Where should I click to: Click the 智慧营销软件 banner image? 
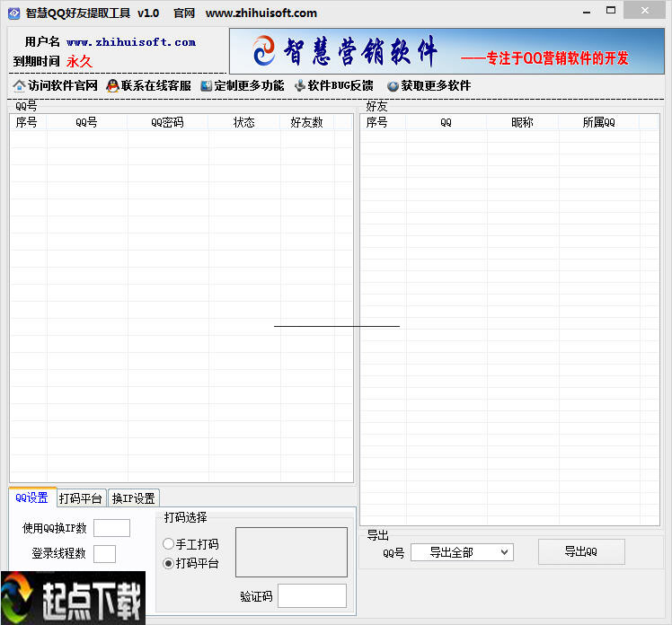[447, 51]
